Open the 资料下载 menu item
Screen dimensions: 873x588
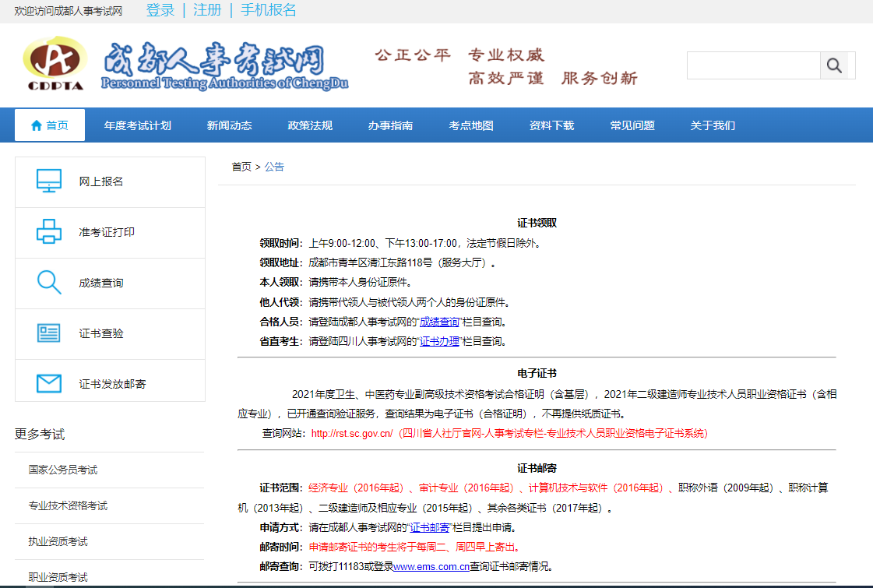(x=551, y=125)
